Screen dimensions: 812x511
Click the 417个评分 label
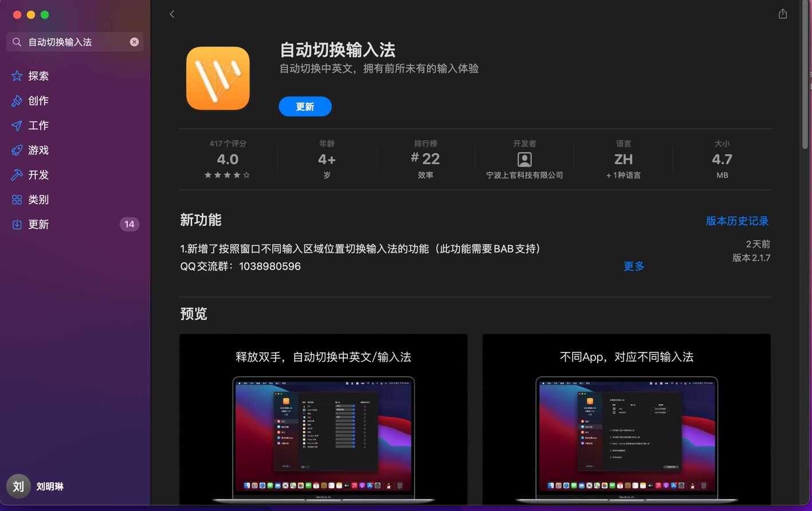point(227,144)
